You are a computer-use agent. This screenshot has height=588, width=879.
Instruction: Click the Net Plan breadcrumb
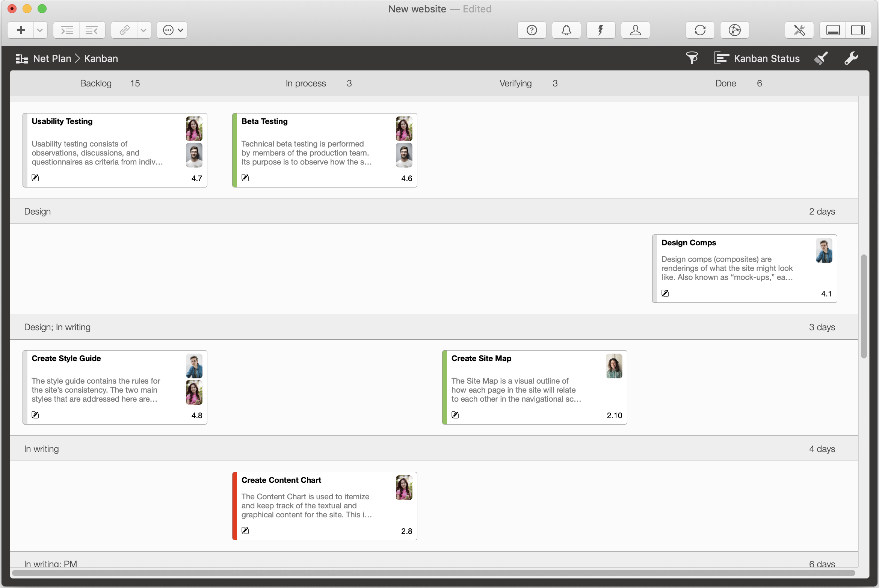(52, 58)
